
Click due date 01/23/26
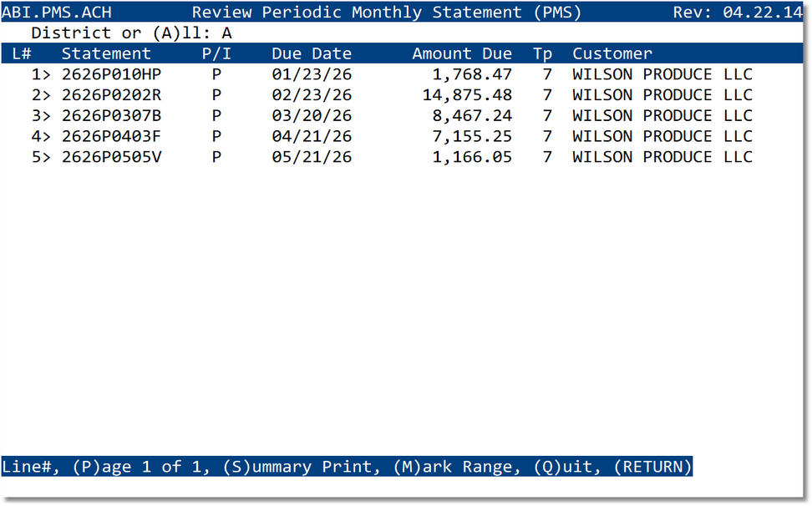(x=312, y=74)
